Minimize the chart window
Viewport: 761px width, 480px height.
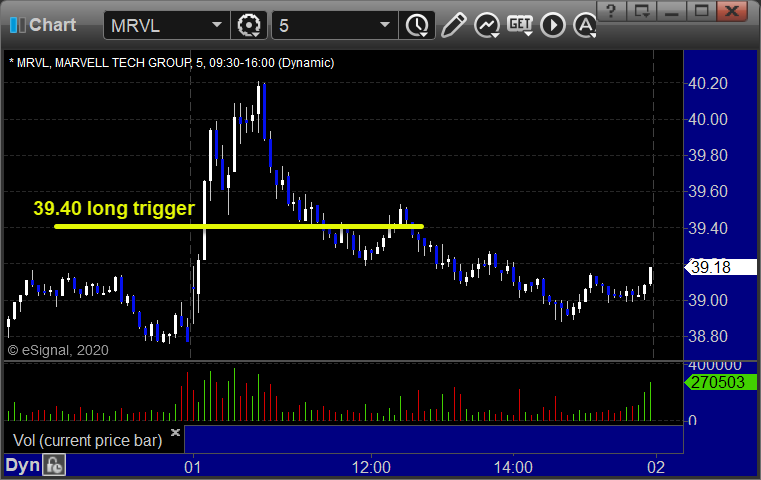[672, 11]
